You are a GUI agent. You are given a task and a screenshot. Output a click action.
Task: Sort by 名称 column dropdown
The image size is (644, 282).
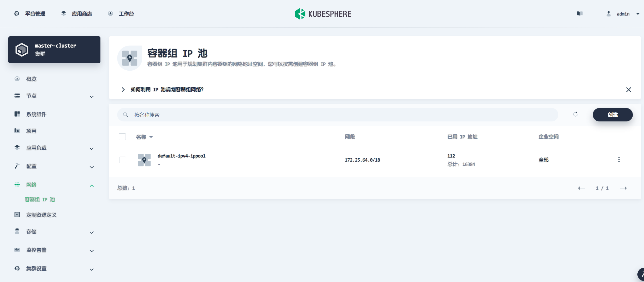[151, 137]
